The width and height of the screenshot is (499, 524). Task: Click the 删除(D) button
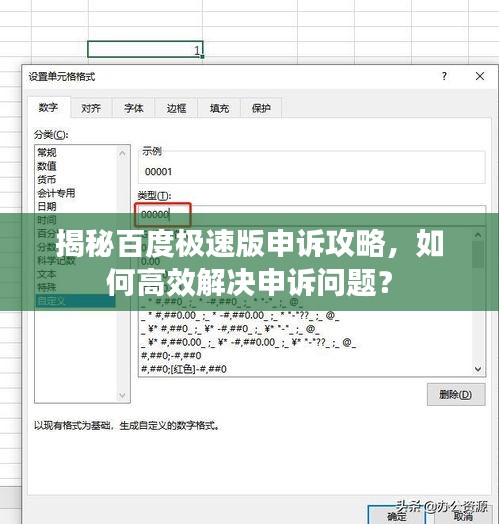pyautogui.click(x=456, y=395)
